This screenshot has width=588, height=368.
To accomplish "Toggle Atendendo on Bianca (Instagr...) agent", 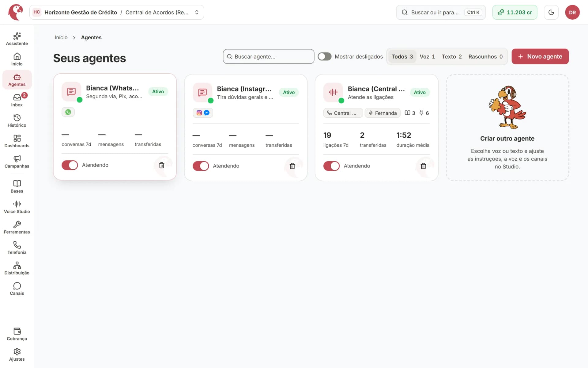I will (x=201, y=166).
